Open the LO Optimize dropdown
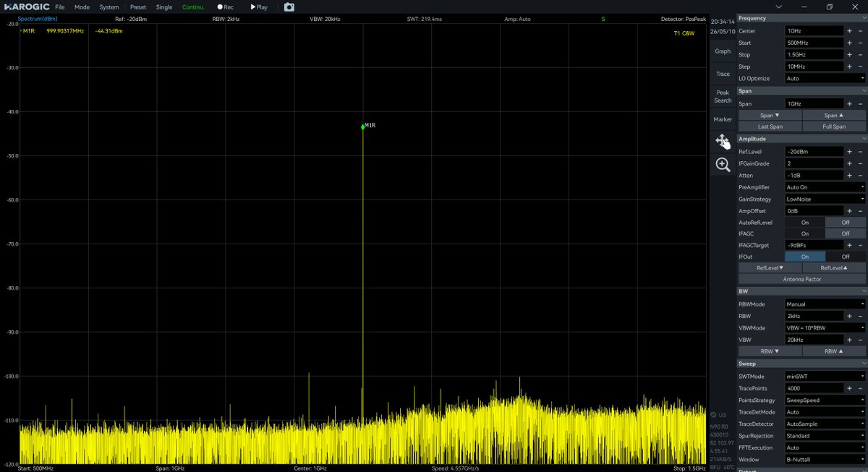Screen dimensions: 868x472 pyautogui.click(x=825, y=78)
